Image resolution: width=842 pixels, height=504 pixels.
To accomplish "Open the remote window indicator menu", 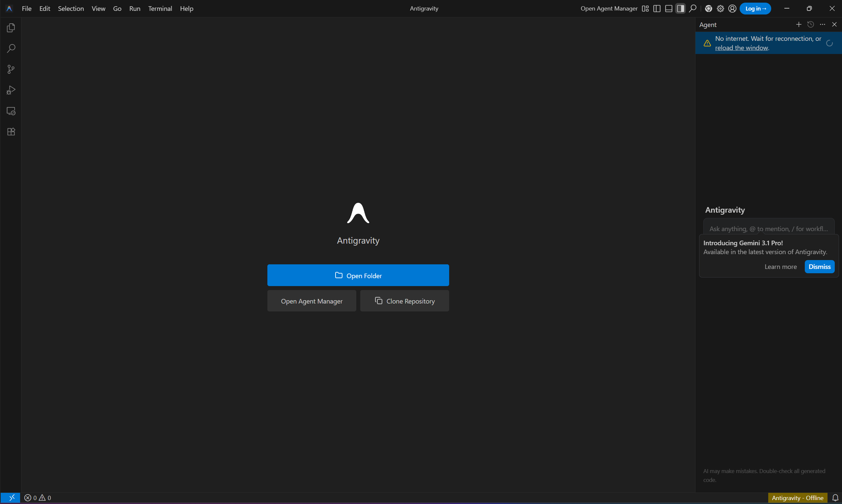I will (x=11, y=498).
